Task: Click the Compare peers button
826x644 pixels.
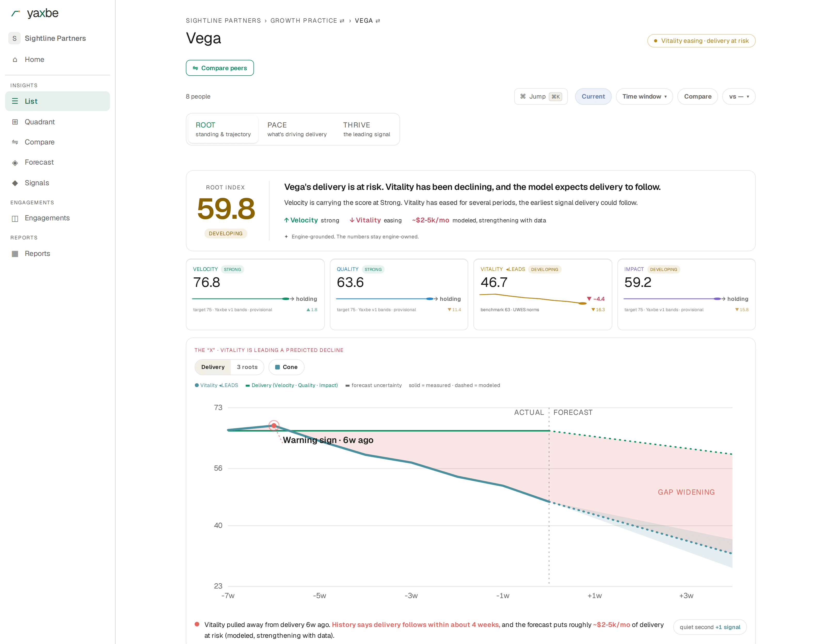Action: click(220, 68)
